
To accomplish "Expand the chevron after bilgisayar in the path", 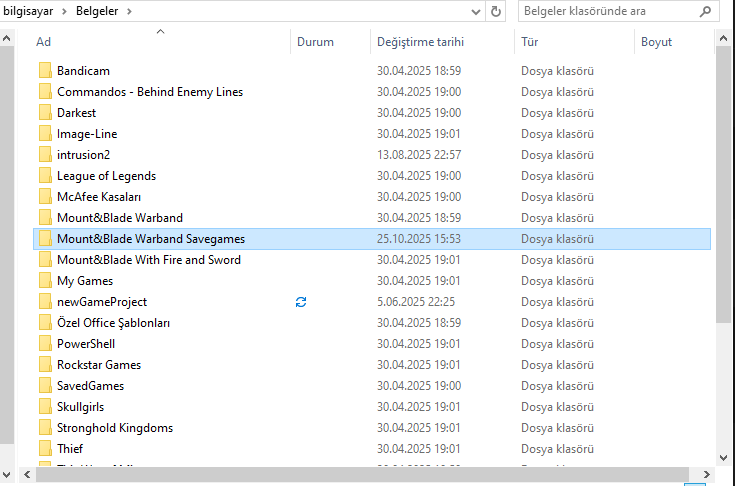I will pyautogui.click(x=65, y=11).
